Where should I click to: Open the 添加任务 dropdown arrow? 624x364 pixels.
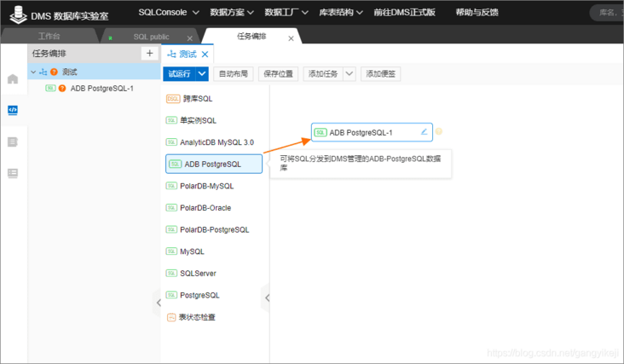coord(350,73)
